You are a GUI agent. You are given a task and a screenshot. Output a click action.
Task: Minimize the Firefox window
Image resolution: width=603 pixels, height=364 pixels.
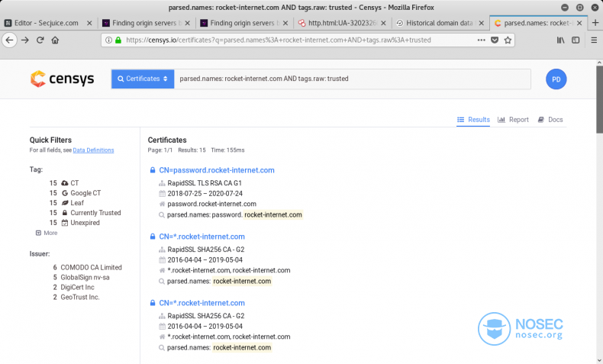click(x=565, y=8)
